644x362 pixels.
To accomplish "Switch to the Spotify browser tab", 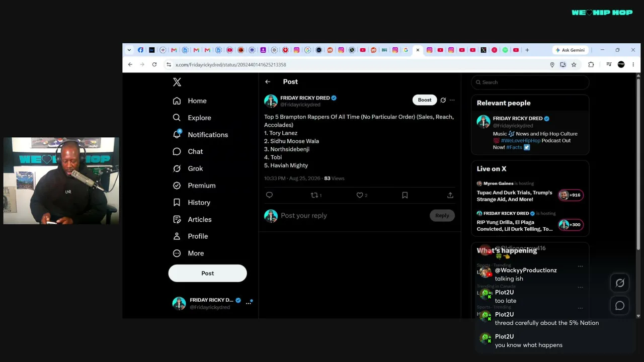I will click(505, 50).
